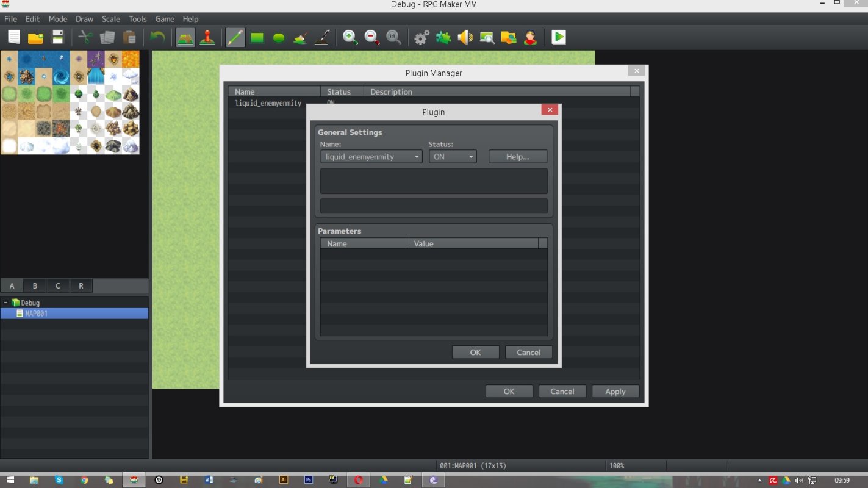
Task: Open the Windows Start menu
Action: [10, 480]
